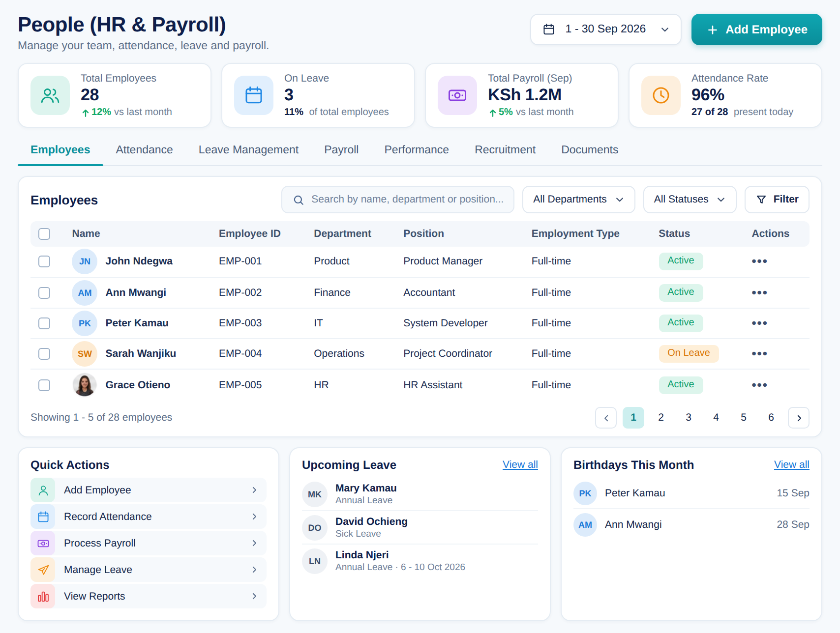Click the Record Attendance calendar icon
This screenshot has width=840, height=633.
(43, 517)
